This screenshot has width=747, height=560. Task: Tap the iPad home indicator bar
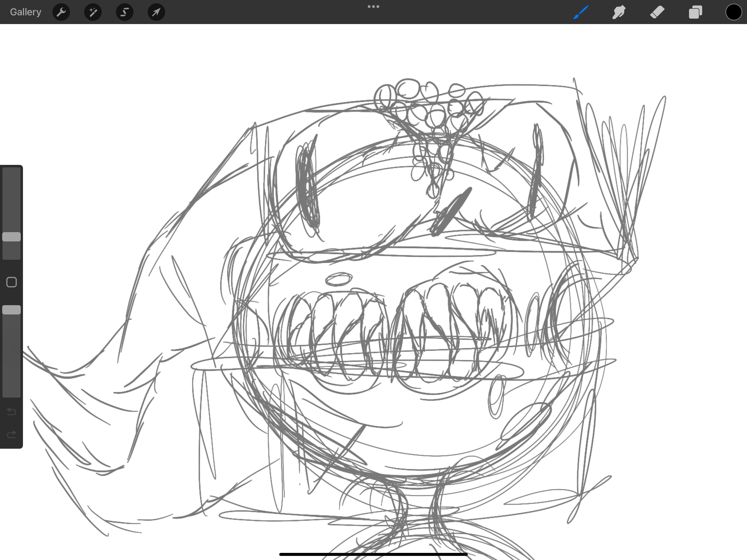373,553
